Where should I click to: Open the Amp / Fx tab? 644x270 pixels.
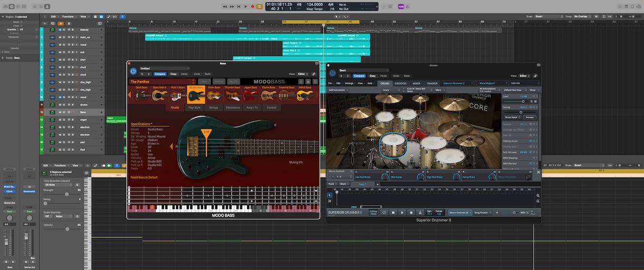tap(252, 107)
